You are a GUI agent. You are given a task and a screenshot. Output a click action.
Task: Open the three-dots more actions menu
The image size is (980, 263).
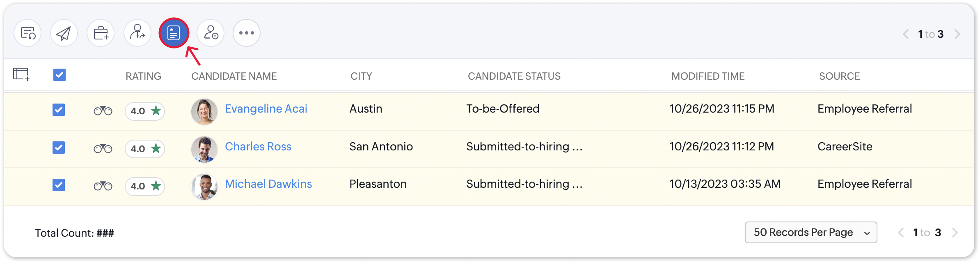coord(247,33)
